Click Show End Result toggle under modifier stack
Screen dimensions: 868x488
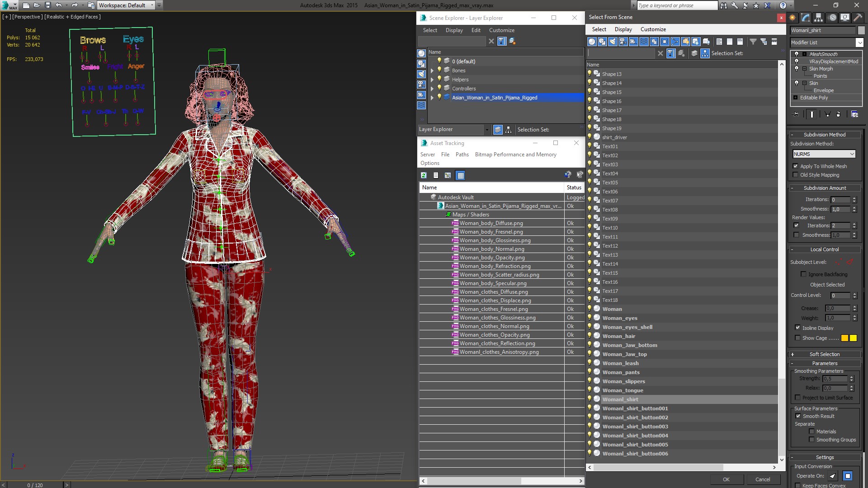[812, 114]
